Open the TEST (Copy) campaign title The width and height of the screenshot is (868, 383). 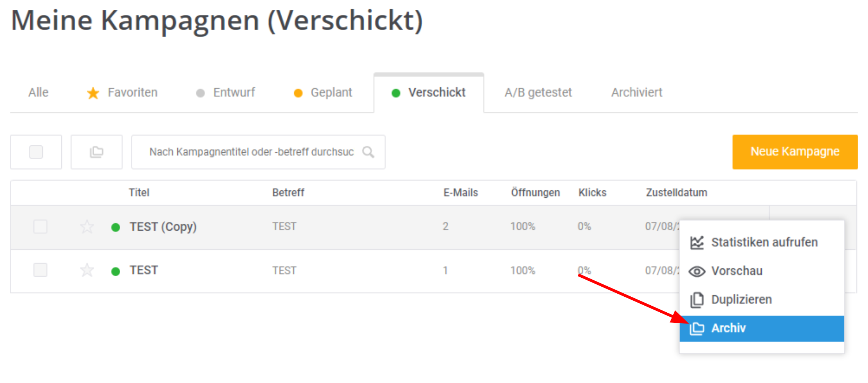point(163,226)
